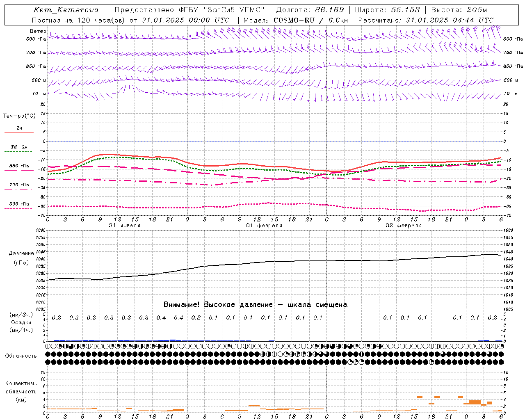Click left-axis "1060" pressure scale value
Screen dimensions: 525x420
(41, 231)
